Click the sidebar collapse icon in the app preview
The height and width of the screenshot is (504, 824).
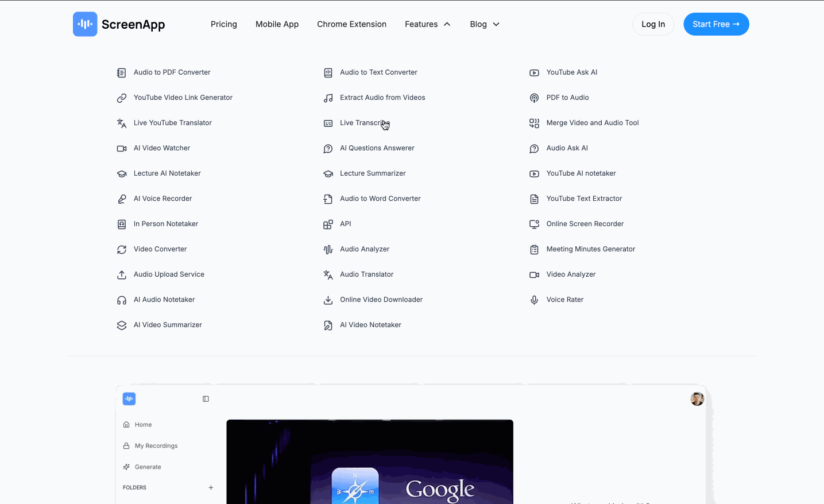click(206, 398)
